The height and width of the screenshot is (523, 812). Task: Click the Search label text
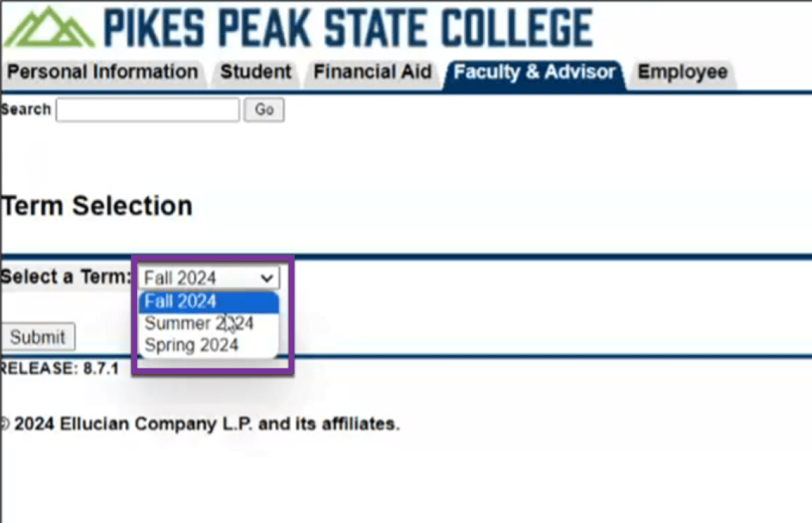pyautogui.click(x=26, y=109)
